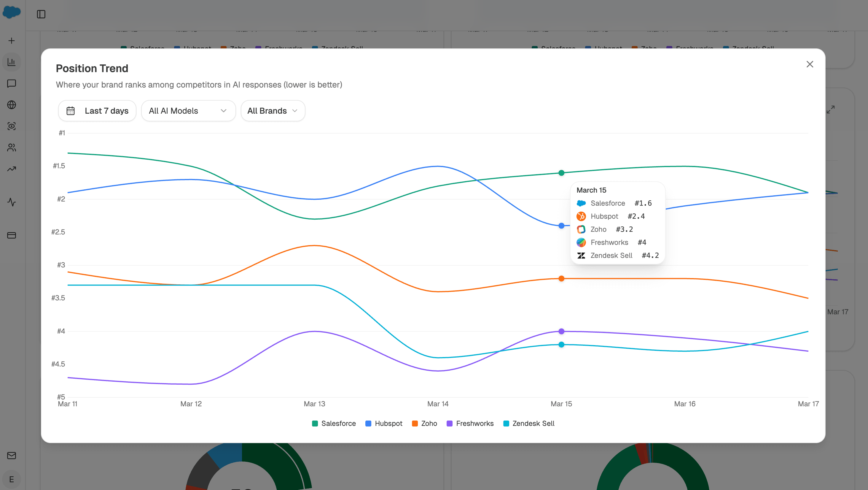Screen dimensions: 868x490
Task: Open the scan eye sidebar icon
Action: pyautogui.click(x=12, y=126)
